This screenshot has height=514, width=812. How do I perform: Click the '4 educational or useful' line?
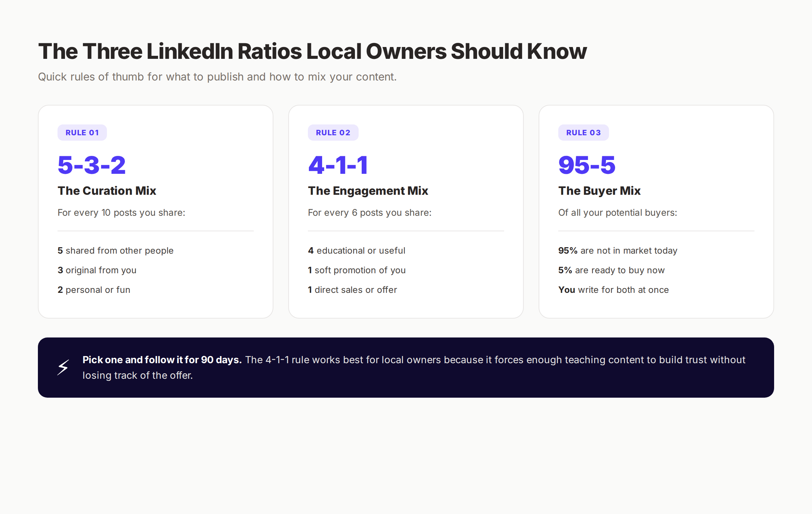tap(357, 251)
